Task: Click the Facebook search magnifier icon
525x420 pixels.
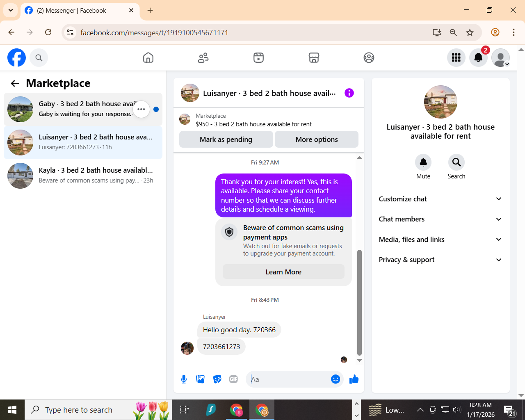Action: [x=39, y=58]
